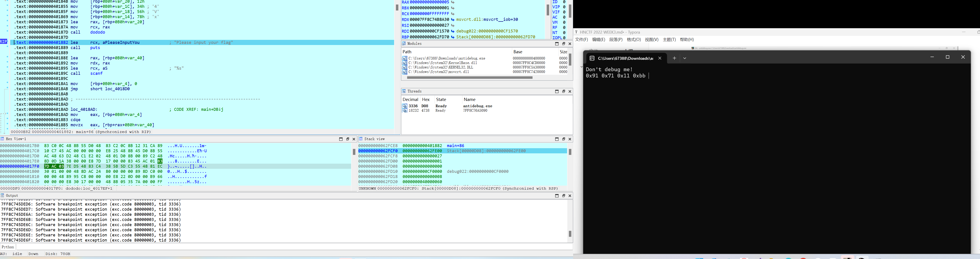980x259 pixels.
Task: Select the msvcrt.dll module row
Action: click(x=485, y=72)
